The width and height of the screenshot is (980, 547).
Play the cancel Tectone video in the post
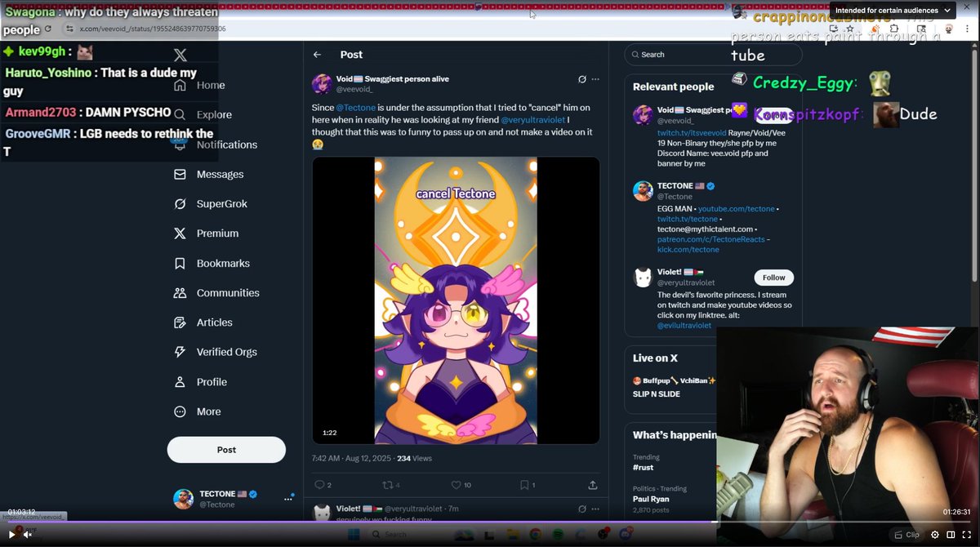(456, 300)
